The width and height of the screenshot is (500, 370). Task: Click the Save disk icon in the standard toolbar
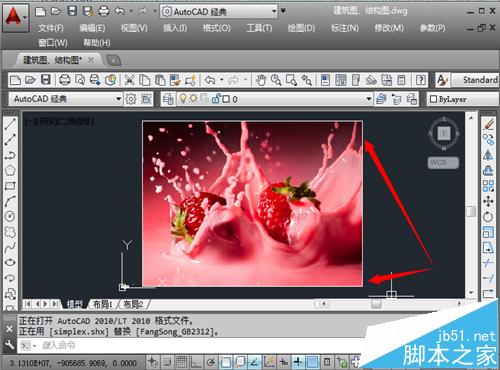click(46, 80)
